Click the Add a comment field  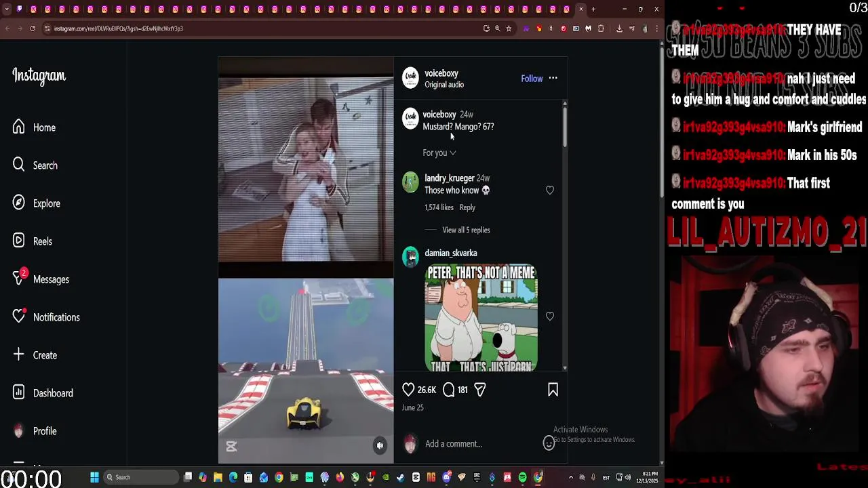[x=481, y=444]
